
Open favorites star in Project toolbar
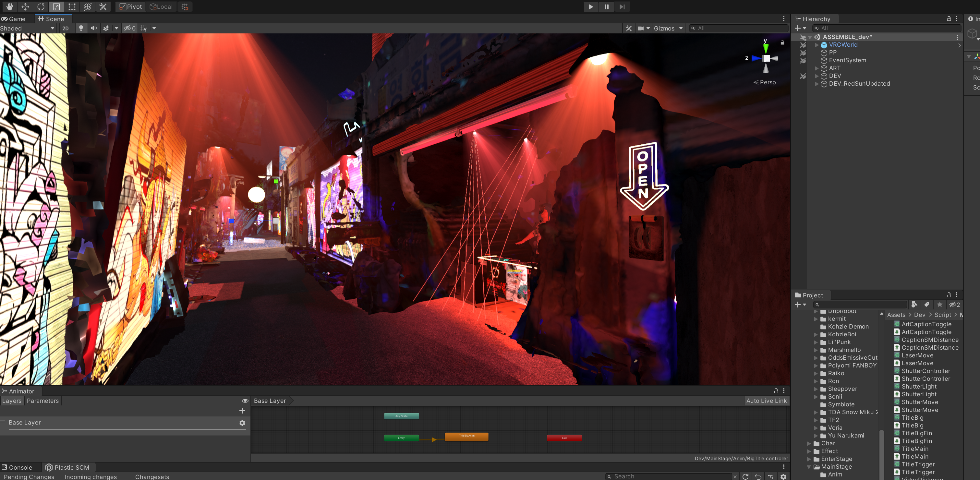coord(940,304)
